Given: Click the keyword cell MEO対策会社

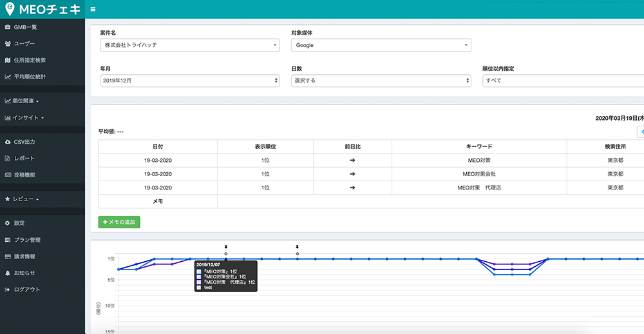Looking at the screenshot, I should (479, 174).
